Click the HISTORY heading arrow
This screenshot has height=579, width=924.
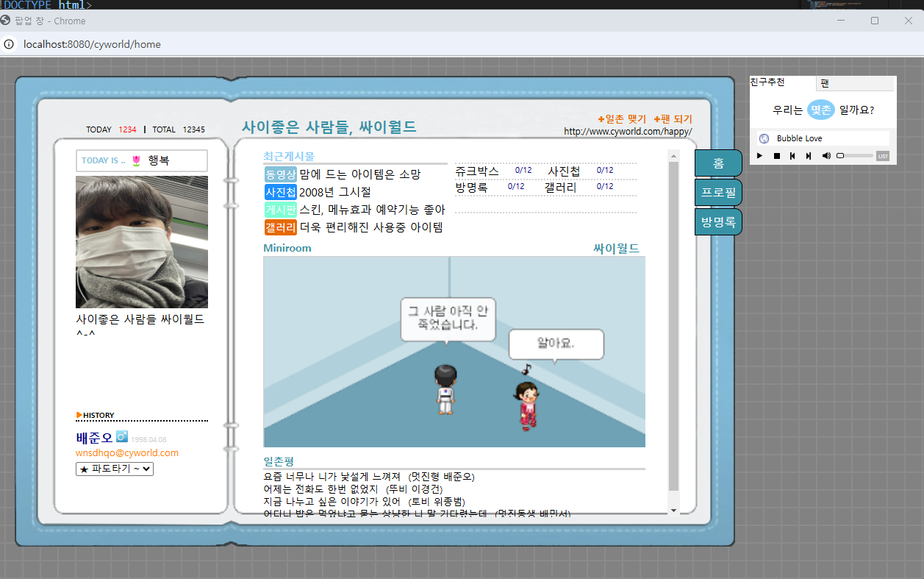tap(79, 415)
